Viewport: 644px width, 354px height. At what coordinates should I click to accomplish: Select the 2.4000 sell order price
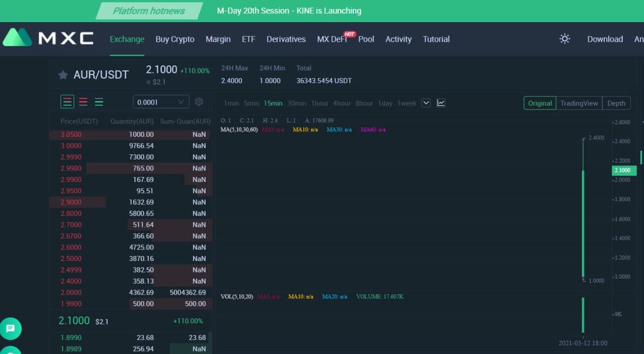pos(71,281)
